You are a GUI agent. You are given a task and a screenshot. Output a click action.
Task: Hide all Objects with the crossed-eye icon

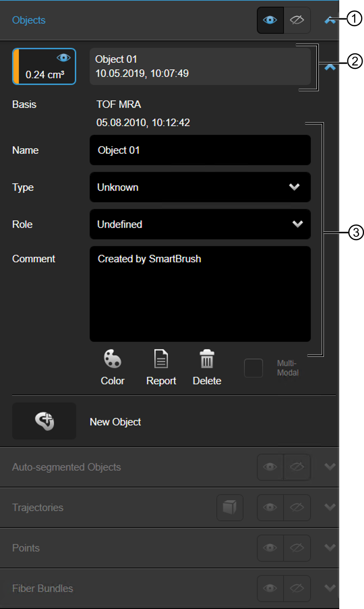tap(297, 20)
